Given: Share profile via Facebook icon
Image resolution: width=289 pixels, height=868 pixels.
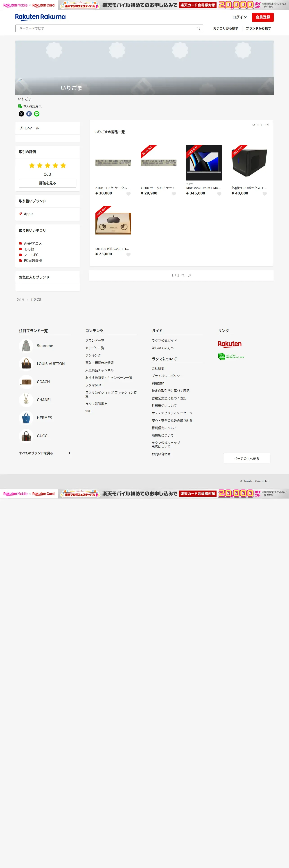Looking at the screenshot, I should [29, 114].
